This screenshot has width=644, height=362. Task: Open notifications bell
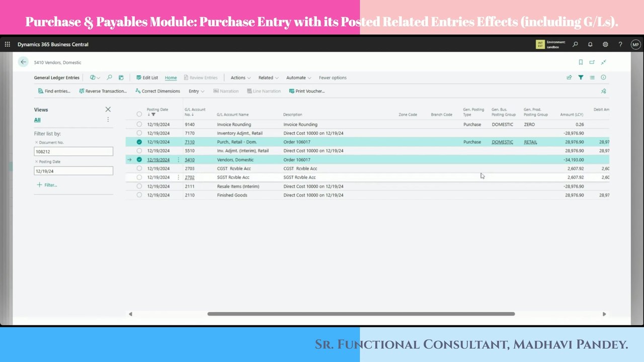590,44
